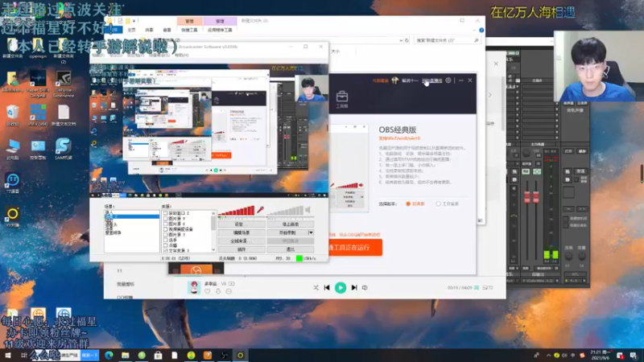
Task: Toggle second source checkbox in sources list
Action: (166, 219)
